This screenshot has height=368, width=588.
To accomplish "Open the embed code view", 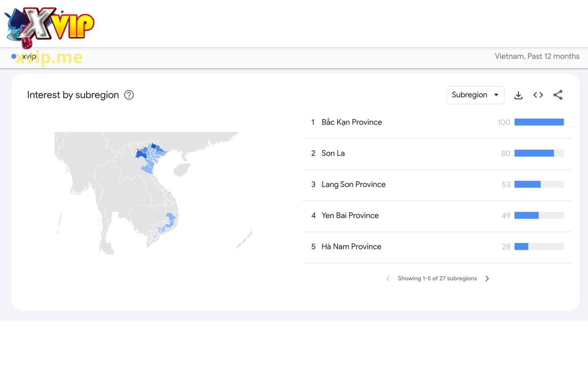I will 538,95.
